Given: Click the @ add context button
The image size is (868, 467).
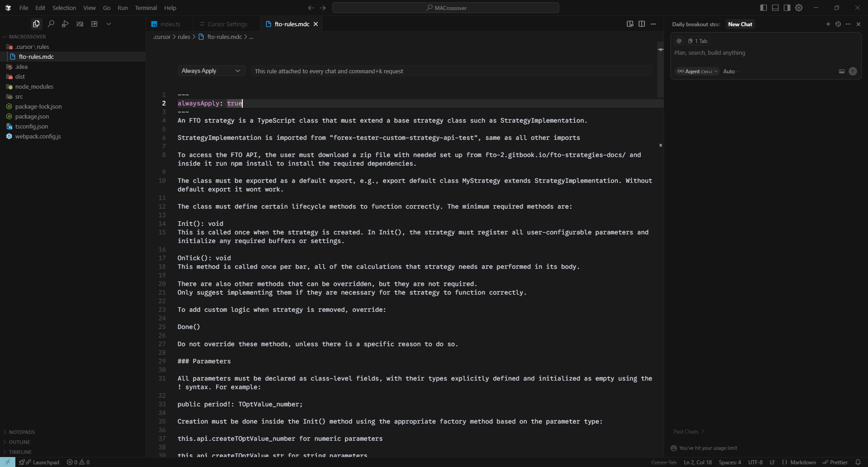Looking at the screenshot, I should (679, 41).
